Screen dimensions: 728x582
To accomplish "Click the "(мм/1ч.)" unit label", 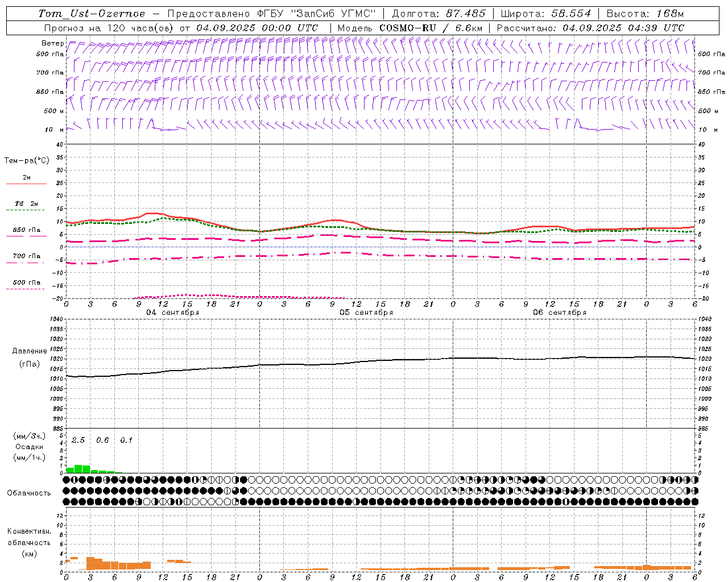I will coord(29,458).
